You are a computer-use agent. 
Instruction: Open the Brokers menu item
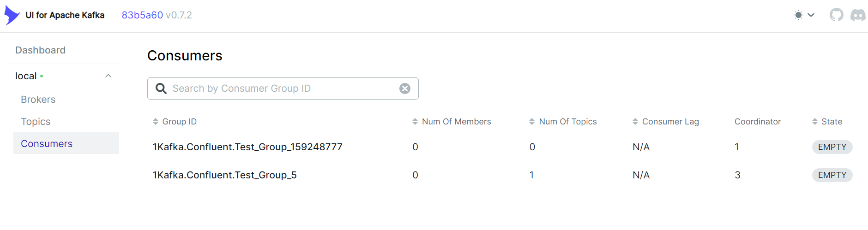point(38,100)
